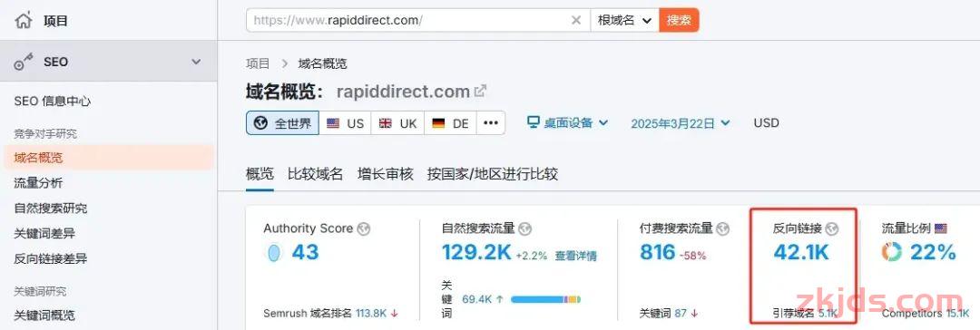980x330 pixels.
Task: Open the 桌面设备 device dropdown
Action: 567,122
